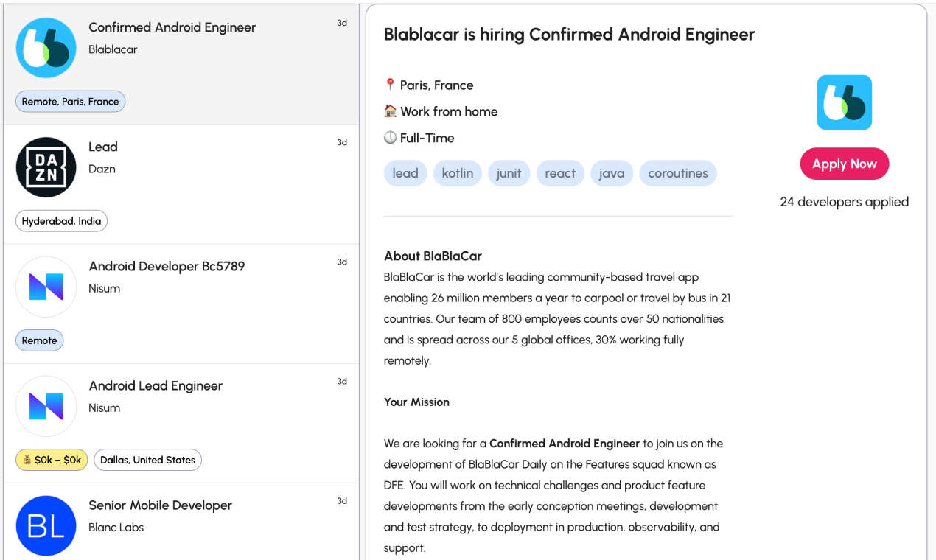Image resolution: width=936 pixels, height=560 pixels.
Task: Click Nisum logo beside Android Lead Engineer
Action: pos(46,406)
